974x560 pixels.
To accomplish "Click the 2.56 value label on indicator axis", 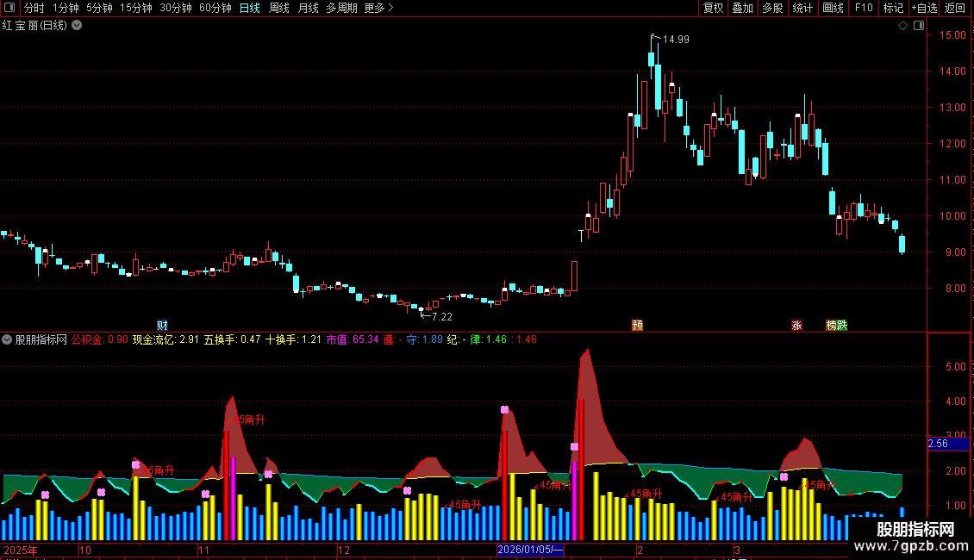I will pos(948,444).
